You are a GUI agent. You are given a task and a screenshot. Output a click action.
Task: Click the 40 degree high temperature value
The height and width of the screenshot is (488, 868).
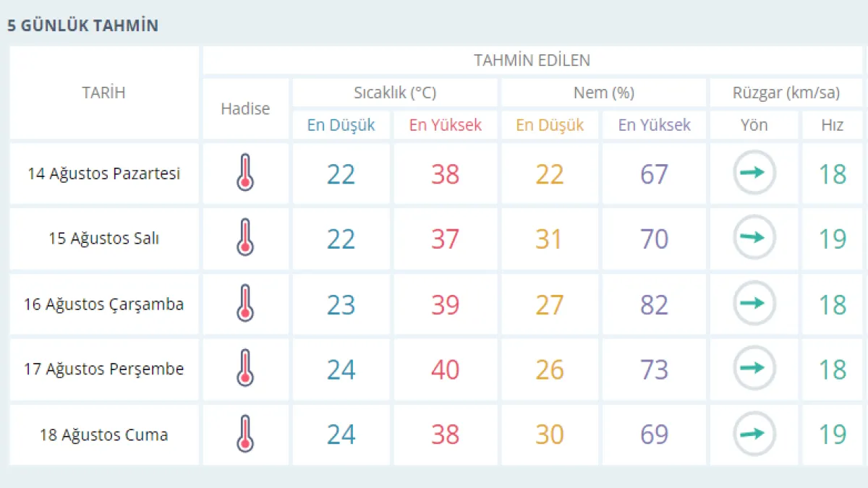click(x=445, y=369)
